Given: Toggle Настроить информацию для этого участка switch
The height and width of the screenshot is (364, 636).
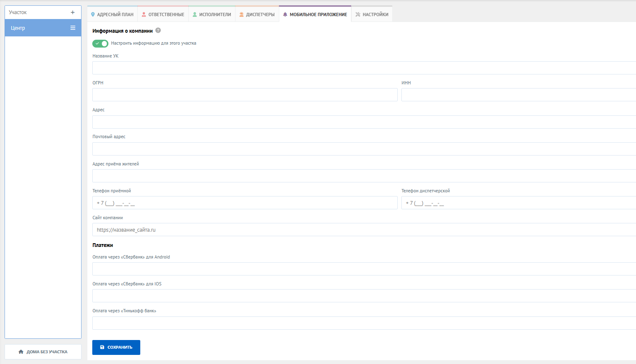Looking at the screenshot, I should click(100, 43).
